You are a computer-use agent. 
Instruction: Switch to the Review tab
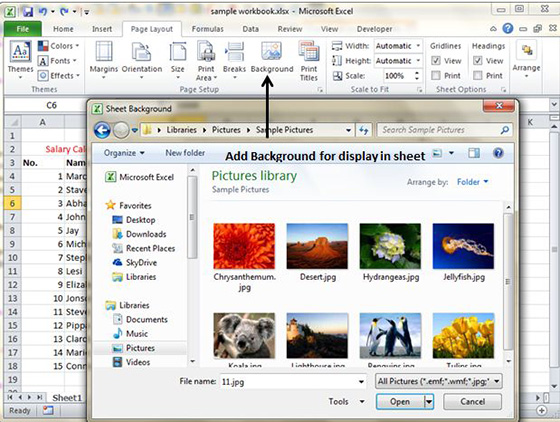tap(290, 29)
